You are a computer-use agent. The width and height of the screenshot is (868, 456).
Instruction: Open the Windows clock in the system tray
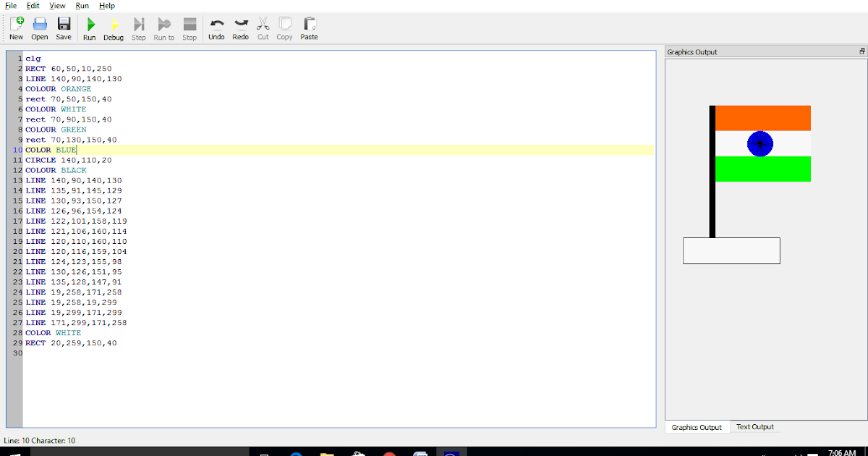[x=841, y=450]
